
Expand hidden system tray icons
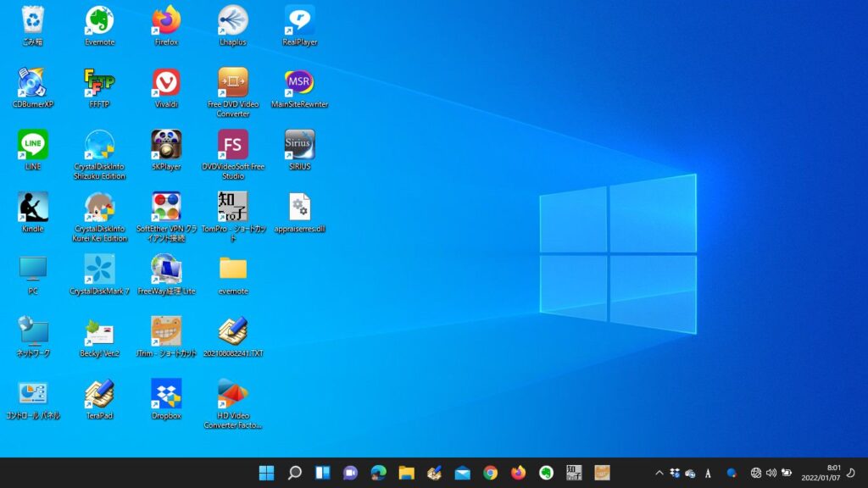pos(659,473)
